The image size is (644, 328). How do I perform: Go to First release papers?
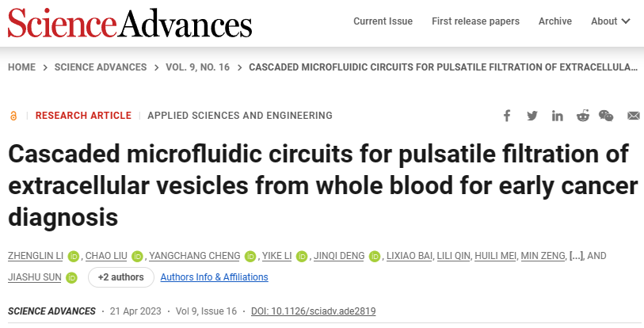(475, 21)
